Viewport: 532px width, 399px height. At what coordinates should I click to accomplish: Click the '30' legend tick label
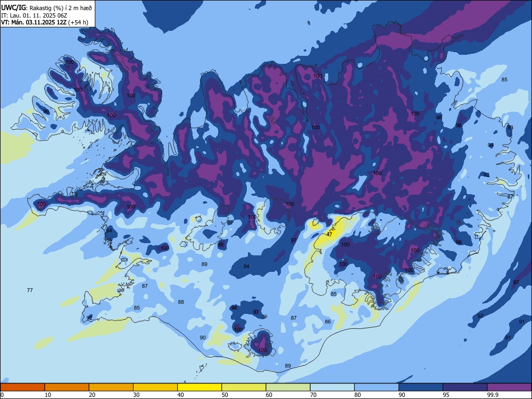point(136,395)
